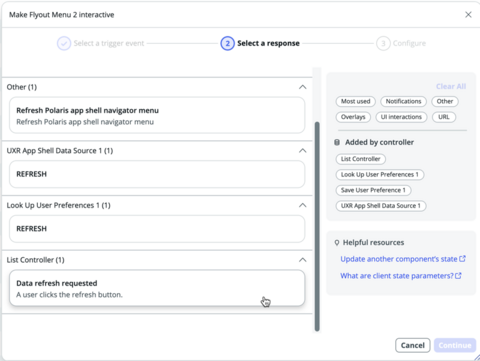Click the Cancel button
This screenshot has height=361, width=480.
[x=413, y=345]
